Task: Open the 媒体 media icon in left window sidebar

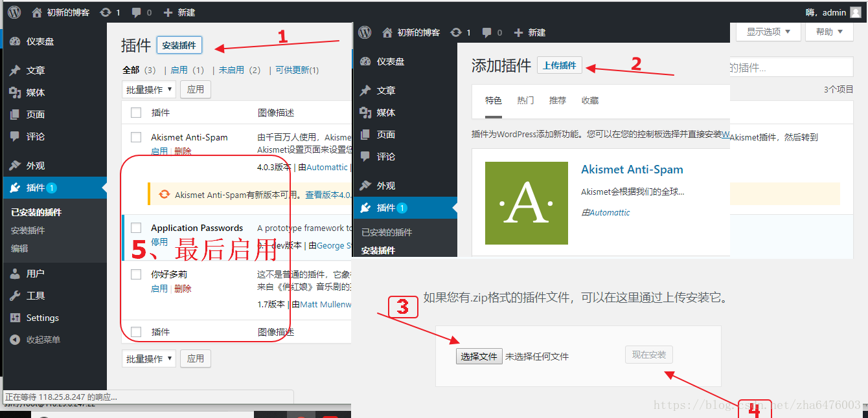Action: coord(15,93)
